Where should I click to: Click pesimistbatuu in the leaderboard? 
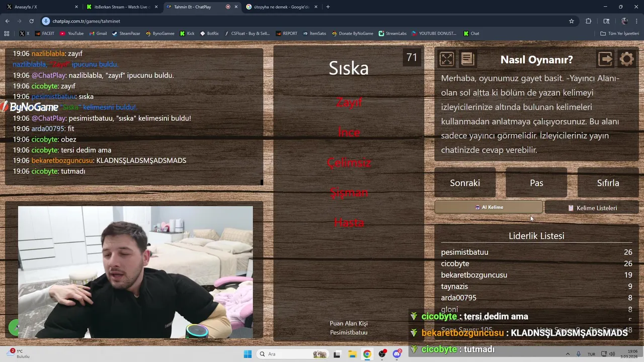[x=464, y=252]
